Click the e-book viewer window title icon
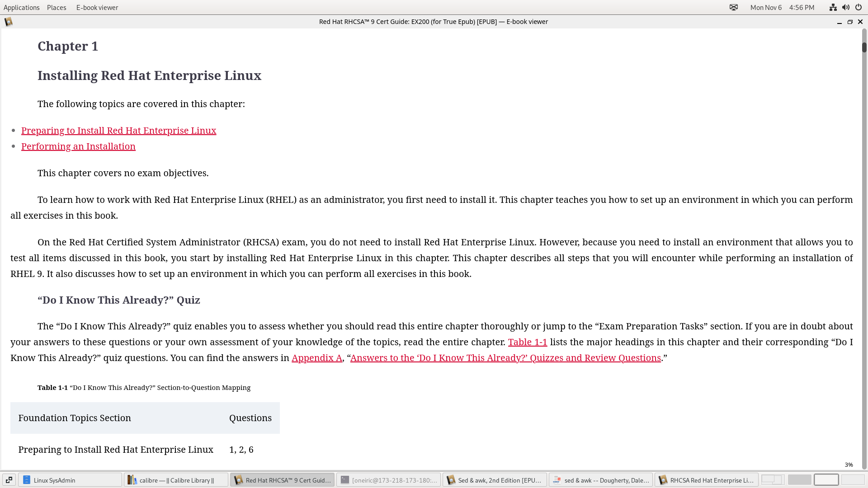Viewport: 868px width, 488px height. pyautogui.click(x=8, y=22)
